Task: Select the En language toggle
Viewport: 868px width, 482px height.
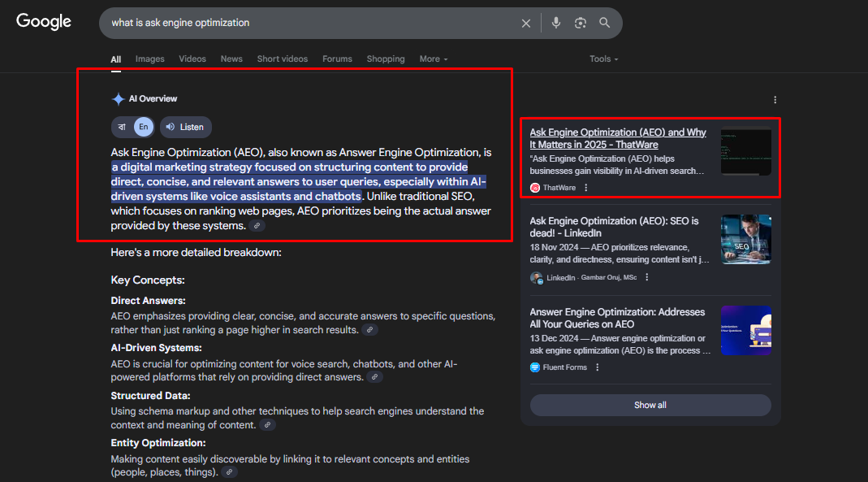Action: click(144, 127)
